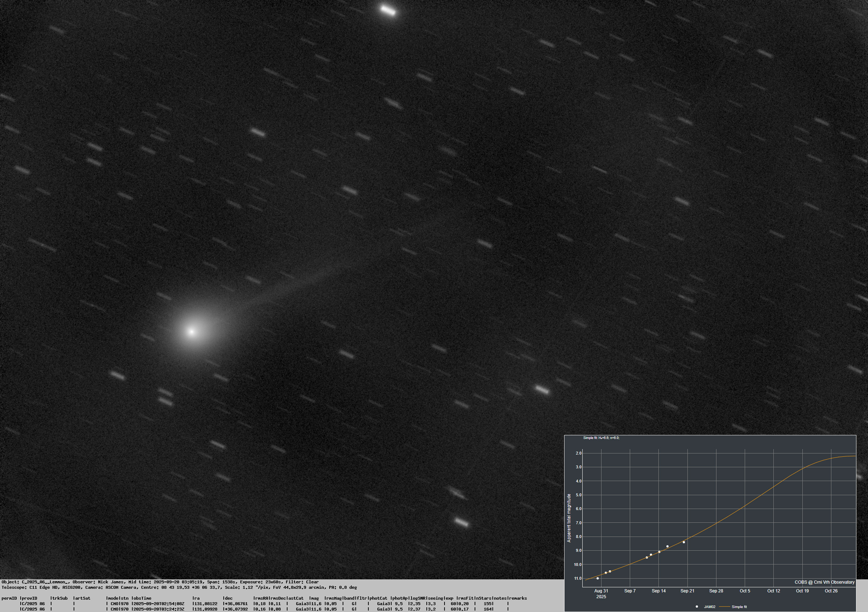Click the rightmost white data point in chart
The height and width of the screenshot is (612, 868).
pos(683,542)
